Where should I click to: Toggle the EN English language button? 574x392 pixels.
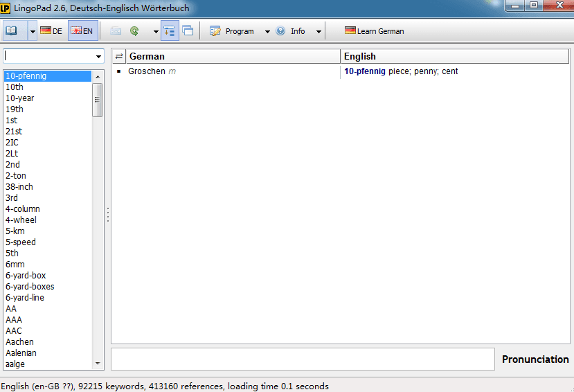click(82, 30)
